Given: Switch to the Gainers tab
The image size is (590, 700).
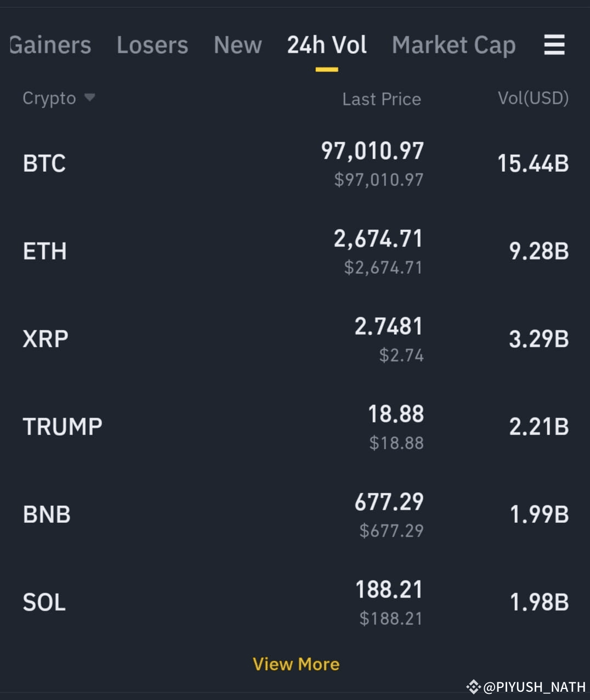Looking at the screenshot, I should pyautogui.click(x=50, y=45).
